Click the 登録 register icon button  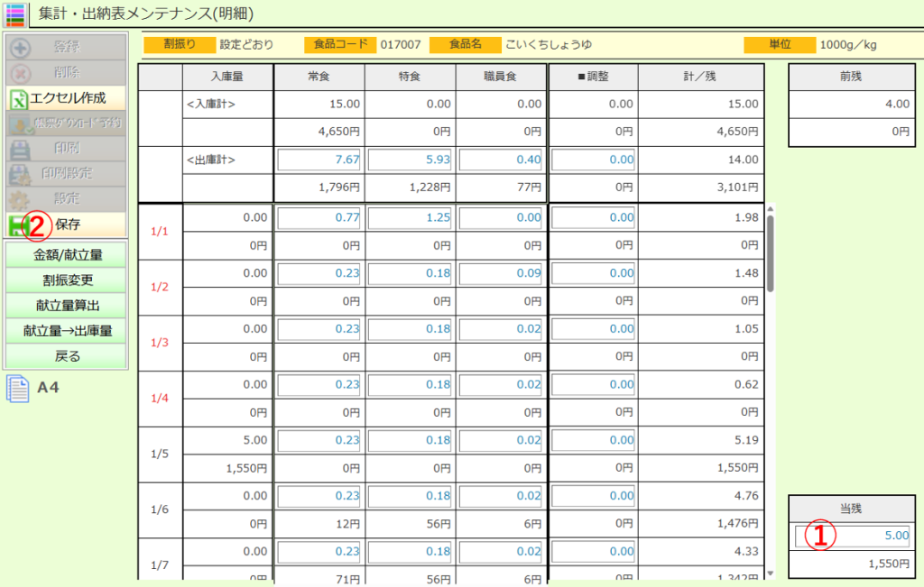pos(66,47)
